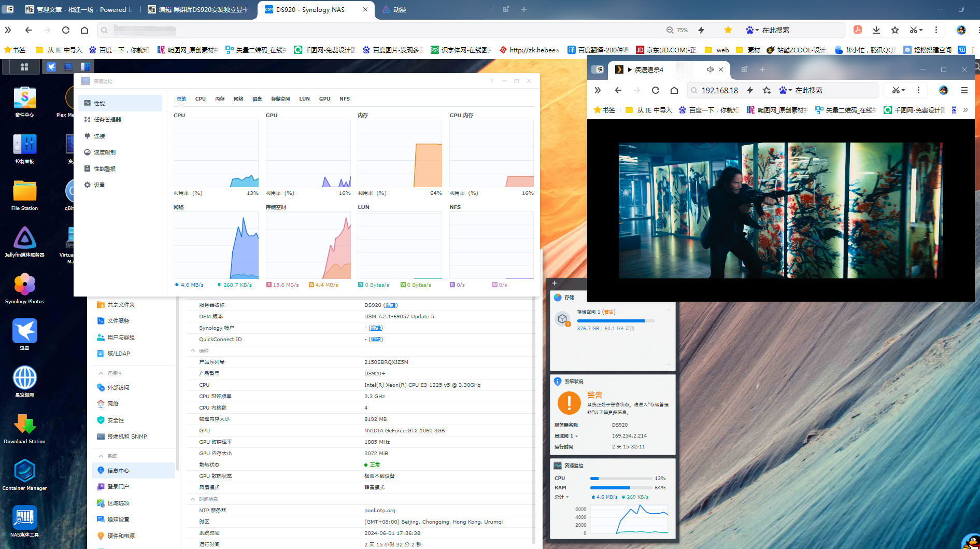Screen dimensions: 980x549
Task: Expand the main browser sidebar chevrons
Action: [8, 30]
